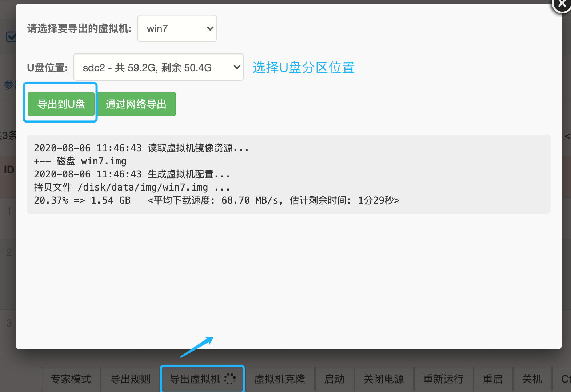Select 导出规则 in the bottom toolbar

click(131, 379)
